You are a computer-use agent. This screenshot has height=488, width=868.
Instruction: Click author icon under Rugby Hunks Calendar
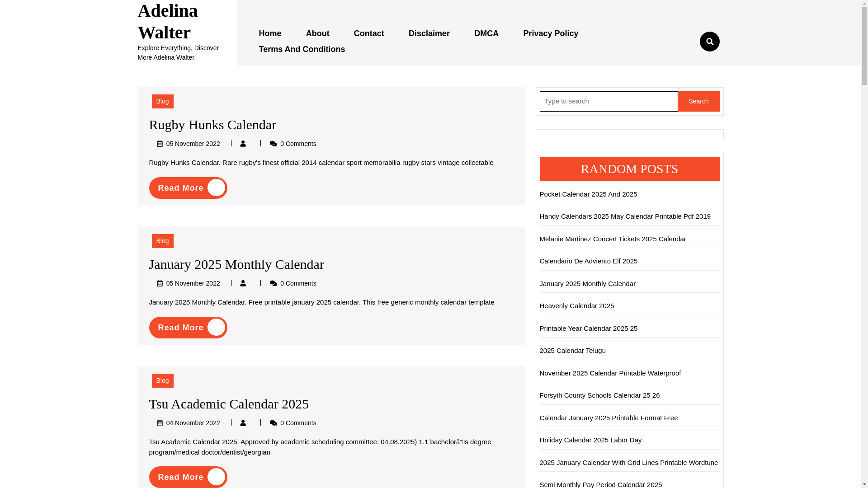pyautogui.click(x=243, y=144)
